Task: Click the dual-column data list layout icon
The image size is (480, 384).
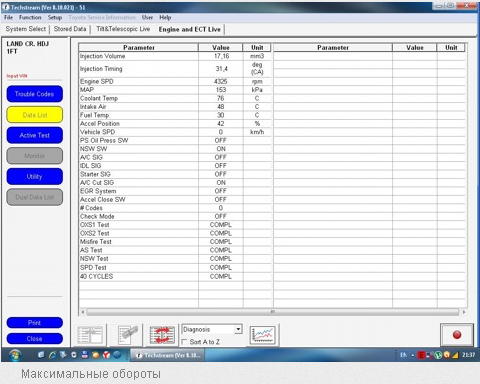Action: point(90,335)
